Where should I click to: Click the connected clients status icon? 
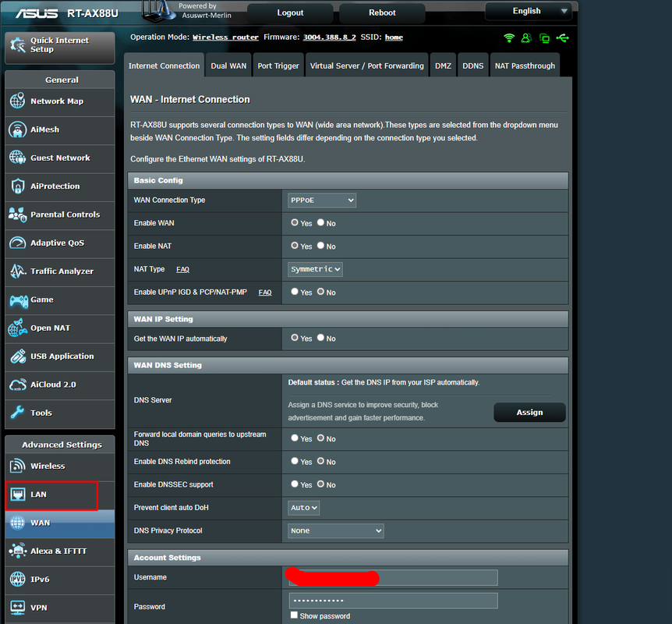526,38
